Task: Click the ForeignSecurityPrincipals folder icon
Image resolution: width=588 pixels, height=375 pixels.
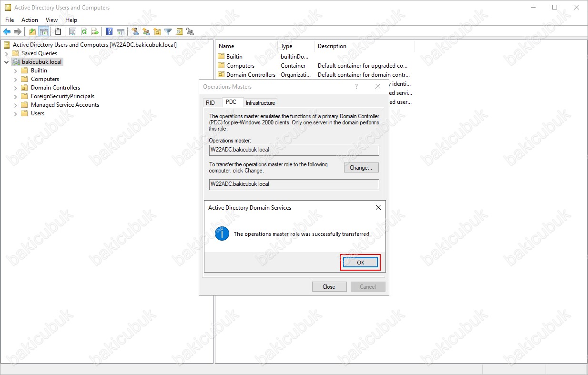Action: point(25,96)
